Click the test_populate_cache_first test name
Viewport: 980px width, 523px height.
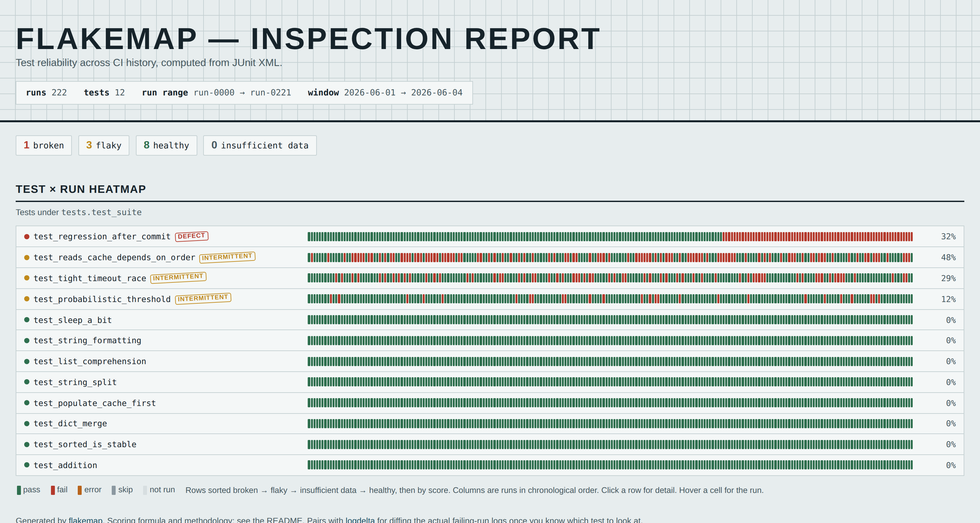point(95,403)
